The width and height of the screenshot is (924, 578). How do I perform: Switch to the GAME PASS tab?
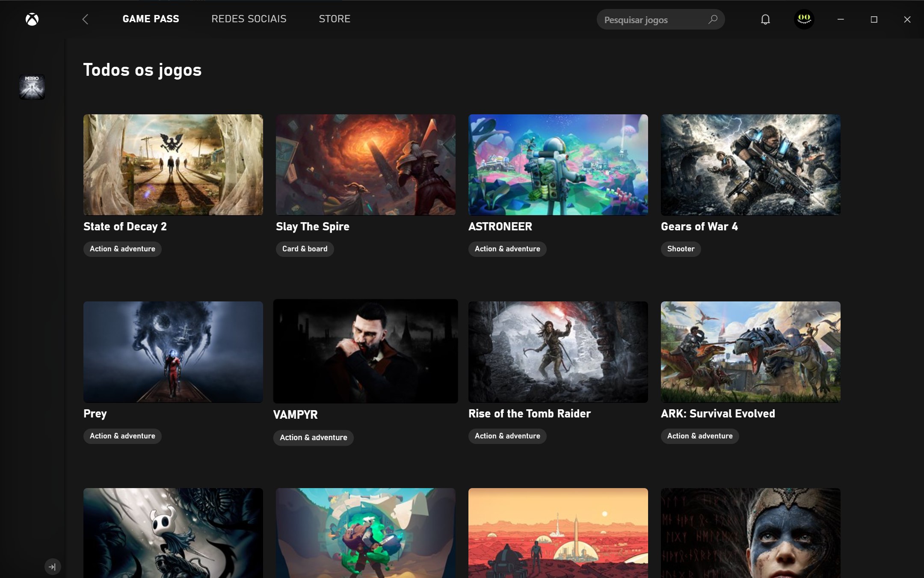(151, 19)
